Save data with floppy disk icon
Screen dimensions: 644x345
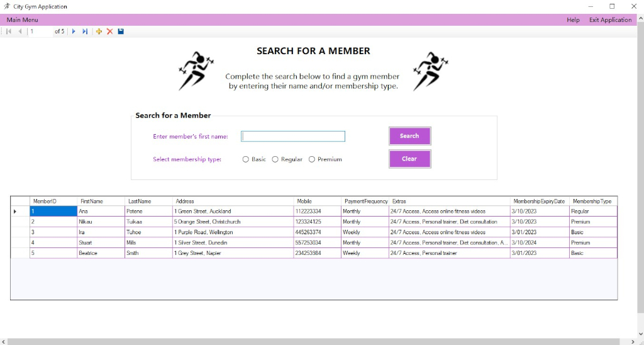point(121,31)
